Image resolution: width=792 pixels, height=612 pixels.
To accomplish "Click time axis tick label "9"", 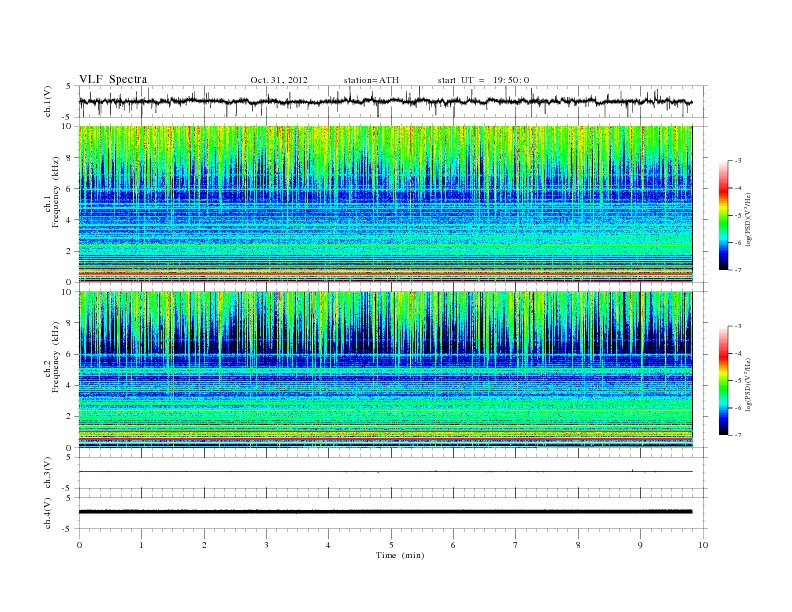I will 640,545.
